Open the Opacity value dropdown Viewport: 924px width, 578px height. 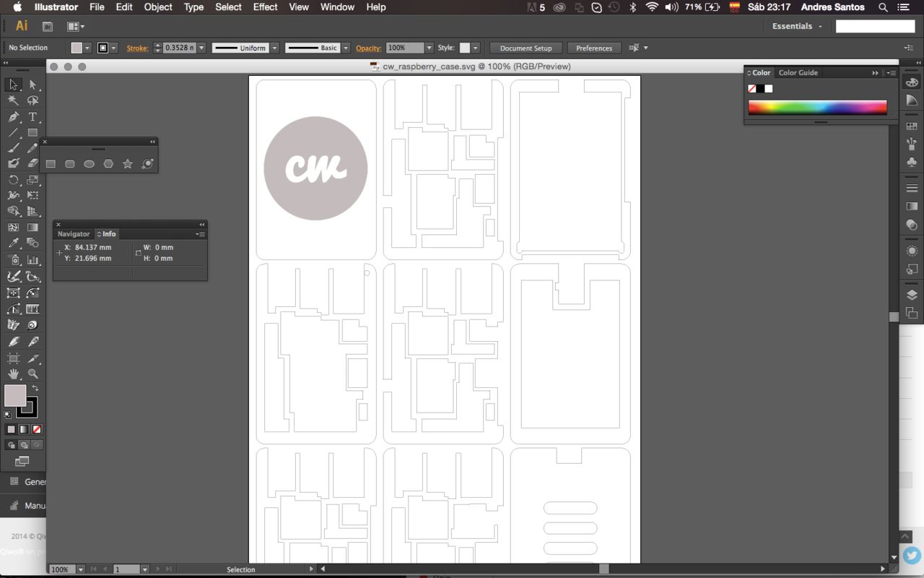pyautogui.click(x=430, y=48)
